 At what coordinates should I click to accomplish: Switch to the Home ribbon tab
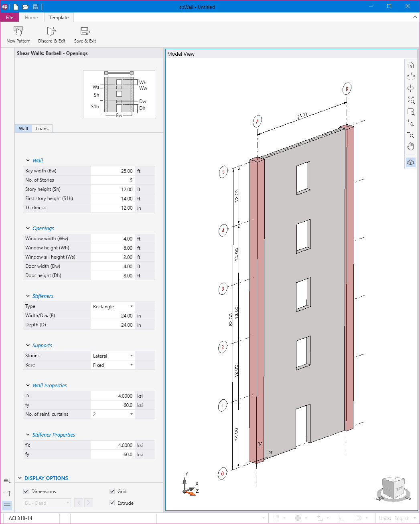[31, 18]
